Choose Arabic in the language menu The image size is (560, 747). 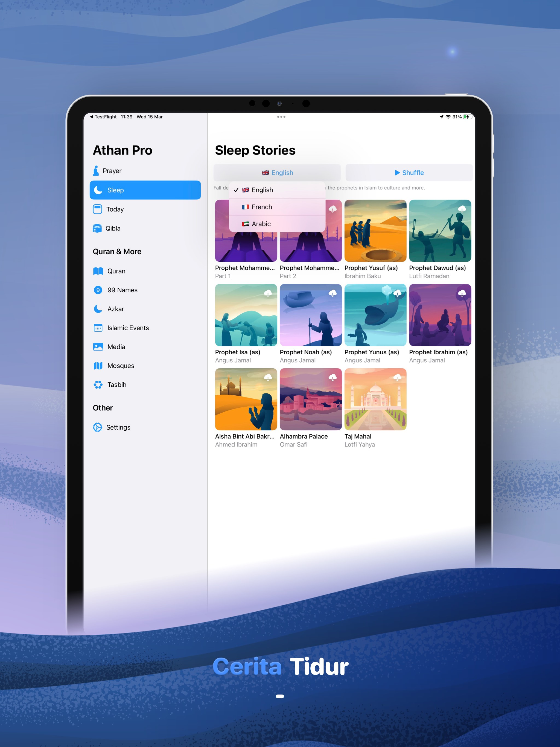pyautogui.click(x=277, y=224)
